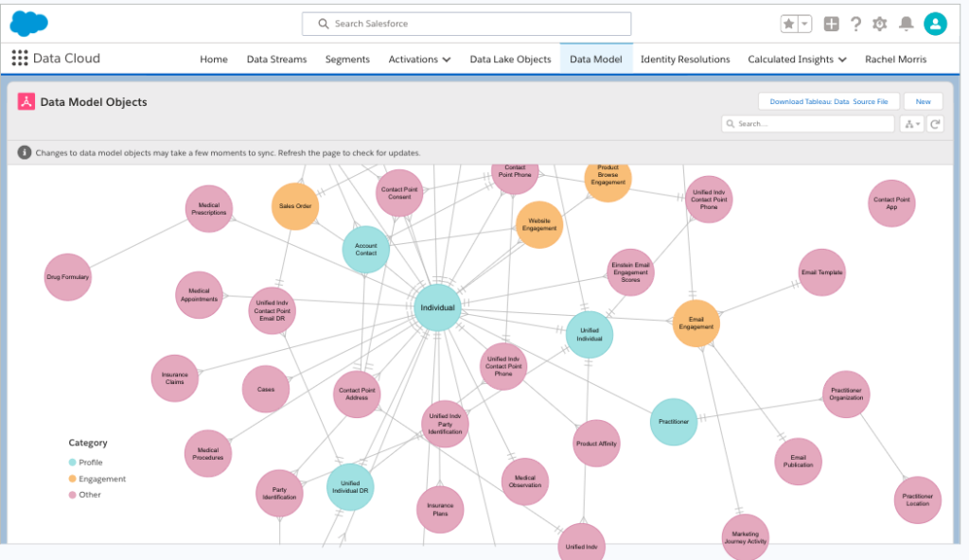The width and height of the screenshot is (969, 560).
Task: Open the Help question mark icon
Action: (x=855, y=24)
